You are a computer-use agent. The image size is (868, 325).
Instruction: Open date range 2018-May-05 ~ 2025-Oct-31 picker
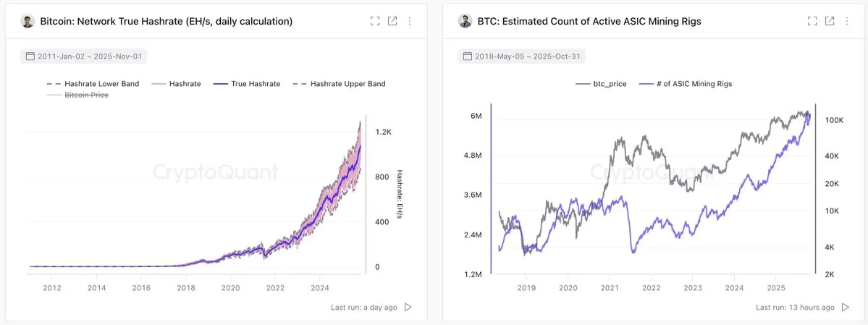pos(521,56)
